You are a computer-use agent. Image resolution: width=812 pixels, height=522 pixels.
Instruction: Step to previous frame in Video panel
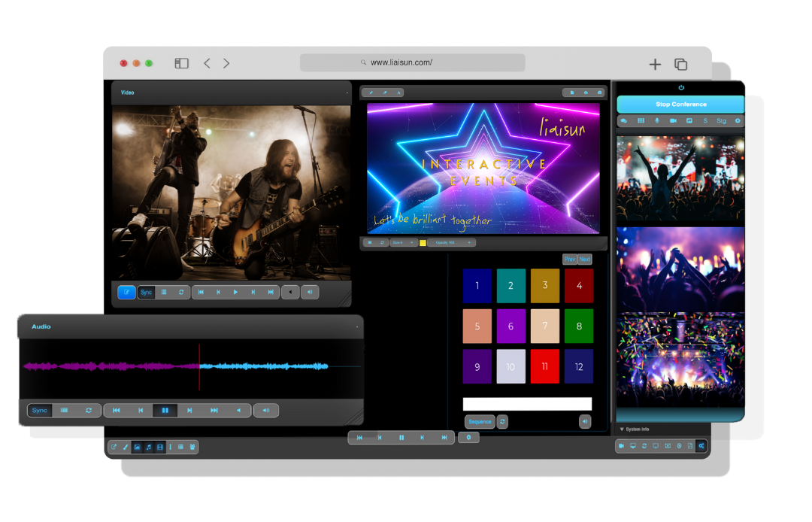click(x=218, y=292)
